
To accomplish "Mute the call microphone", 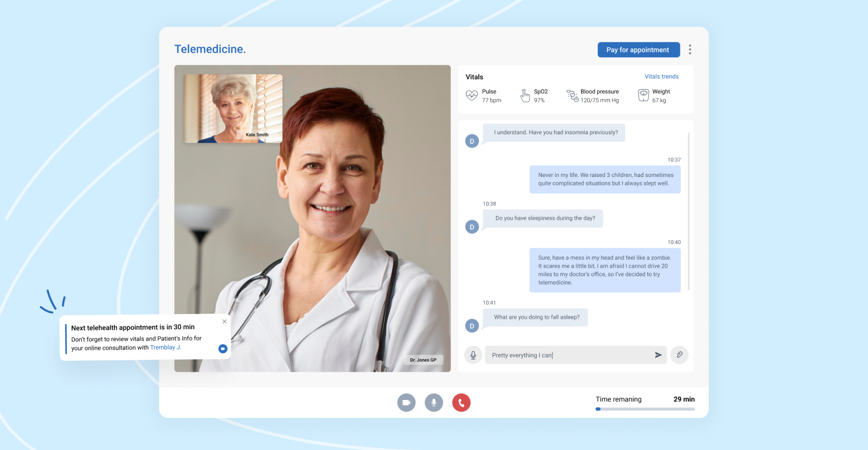I will [x=433, y=403].
